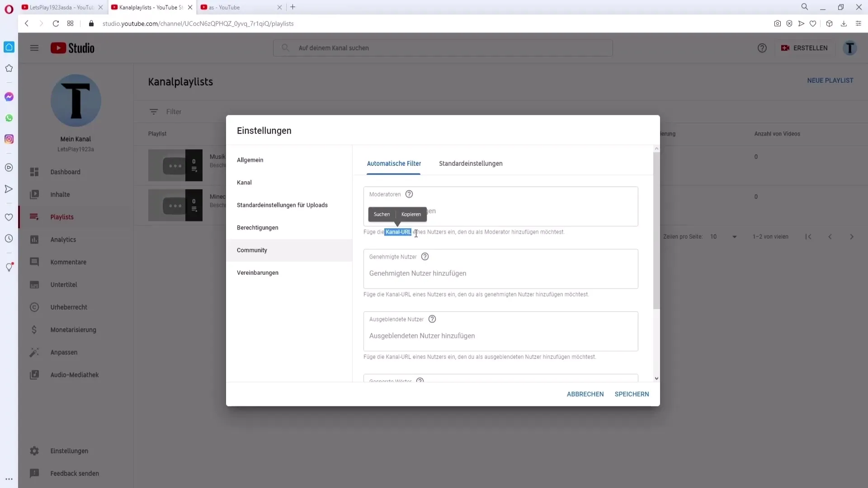This screenshot has width=868, height=488.
Task: Click the channel profile picture in sidebar
Action: tap(76, 100)
